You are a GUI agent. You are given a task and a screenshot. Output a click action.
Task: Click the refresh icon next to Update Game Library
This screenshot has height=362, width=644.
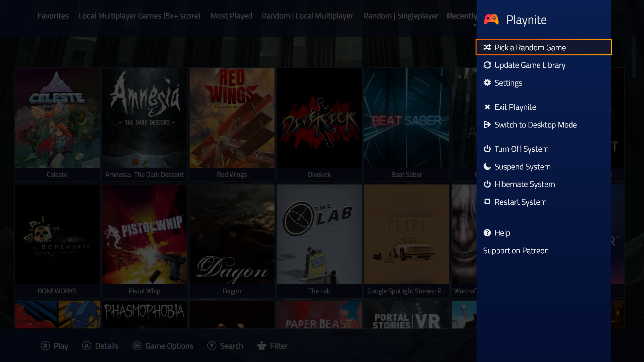pyautogui.click(x=487, y=65)
